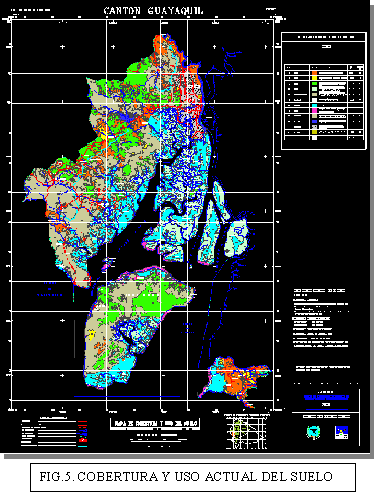This screenshot has height=495, width=375.
Task: Click the circular green institution logo
Action: click(313, 432)
